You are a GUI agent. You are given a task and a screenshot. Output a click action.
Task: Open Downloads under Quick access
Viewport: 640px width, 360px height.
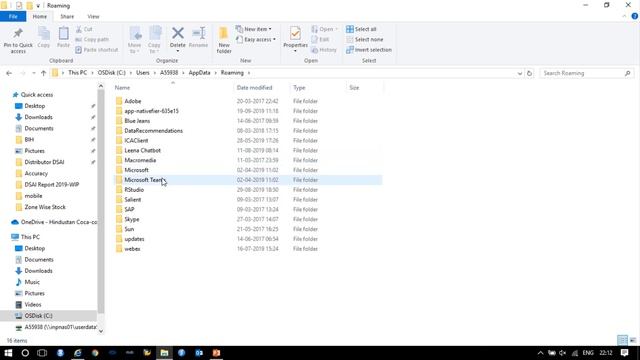[38, 117]
